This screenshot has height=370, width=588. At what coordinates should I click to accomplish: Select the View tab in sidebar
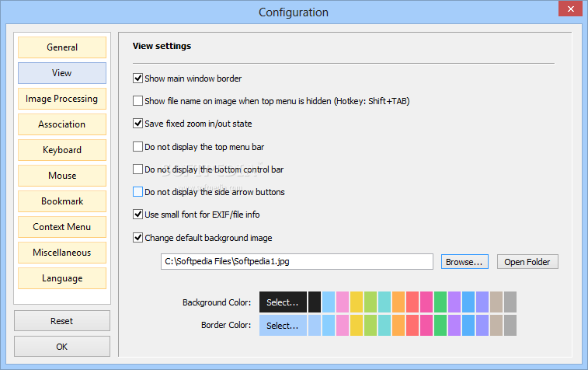coord(62,73)
